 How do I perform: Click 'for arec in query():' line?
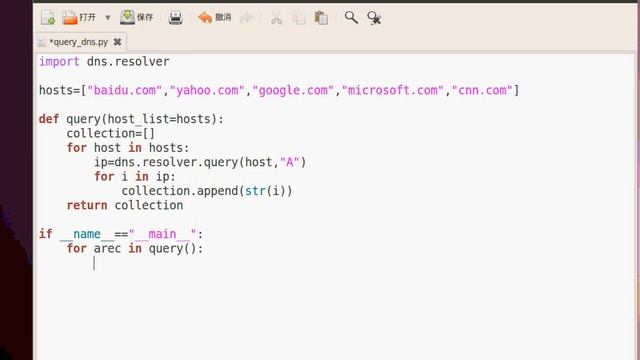pyautogui.click(x=135, y=249)
